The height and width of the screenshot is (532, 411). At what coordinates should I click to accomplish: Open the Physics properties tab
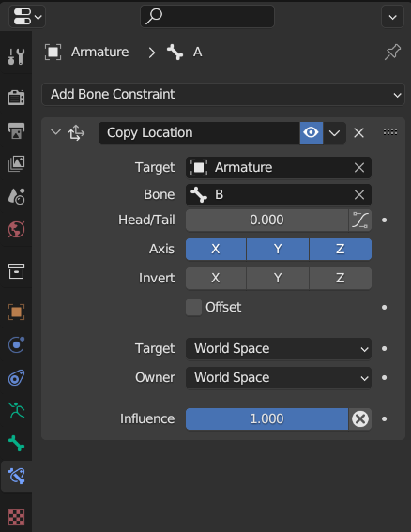point(16,345)
